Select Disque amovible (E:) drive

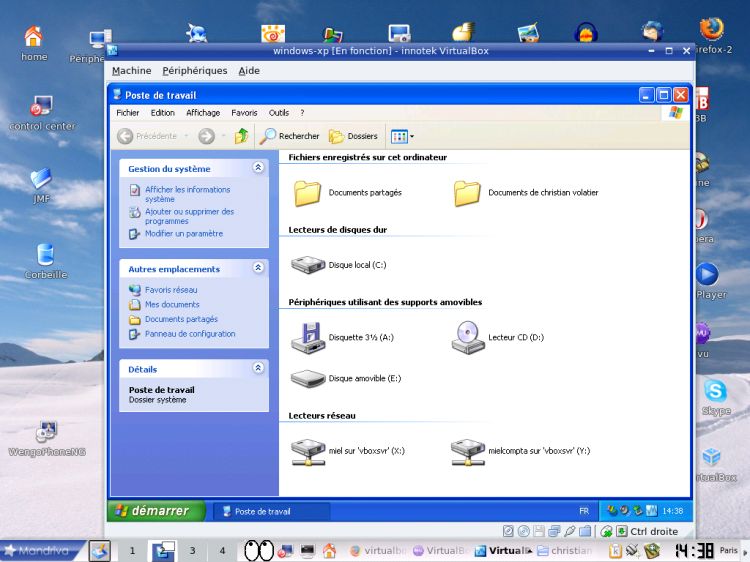tap(346, 379)
